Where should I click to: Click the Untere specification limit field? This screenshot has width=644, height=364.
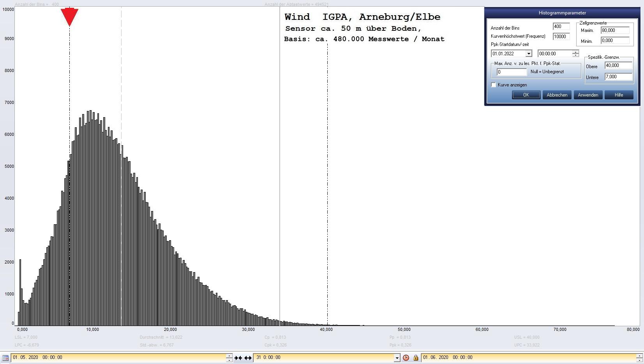pyautogui.click(x=618, y=77)
